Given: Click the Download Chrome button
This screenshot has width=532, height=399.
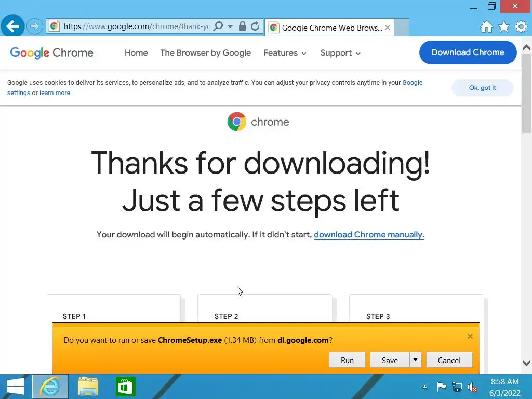Looking at the screenshot, I should (x=468, y=52).
